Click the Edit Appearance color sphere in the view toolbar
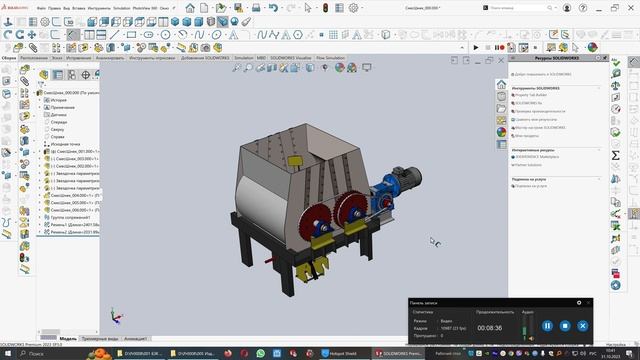640x360 pixels. coord(340,68)
